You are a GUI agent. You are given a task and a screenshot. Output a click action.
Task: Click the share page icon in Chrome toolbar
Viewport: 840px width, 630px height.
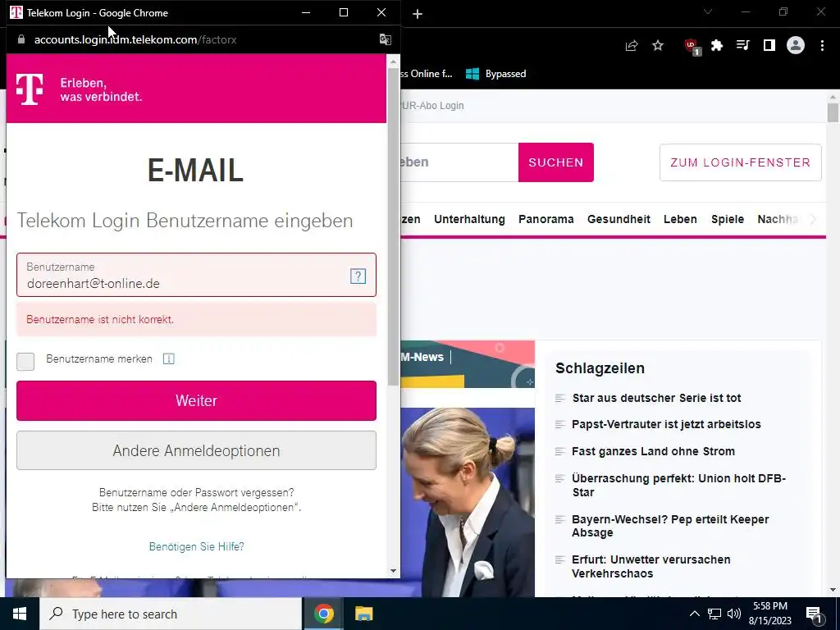point(632,46)
